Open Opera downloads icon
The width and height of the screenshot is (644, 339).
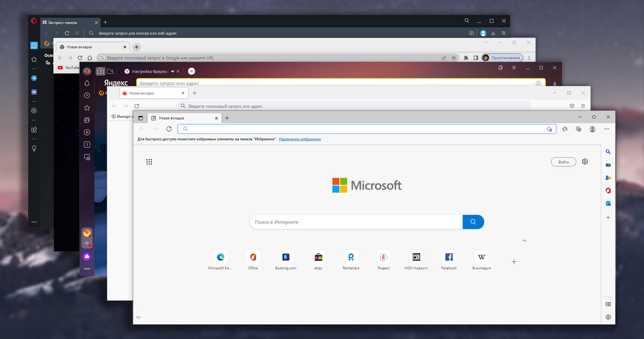pos(493,33)
